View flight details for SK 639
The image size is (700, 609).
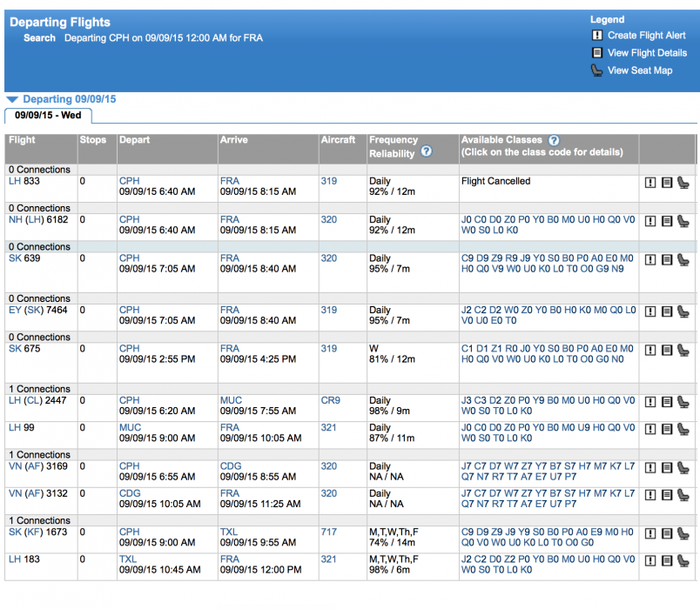666,259
